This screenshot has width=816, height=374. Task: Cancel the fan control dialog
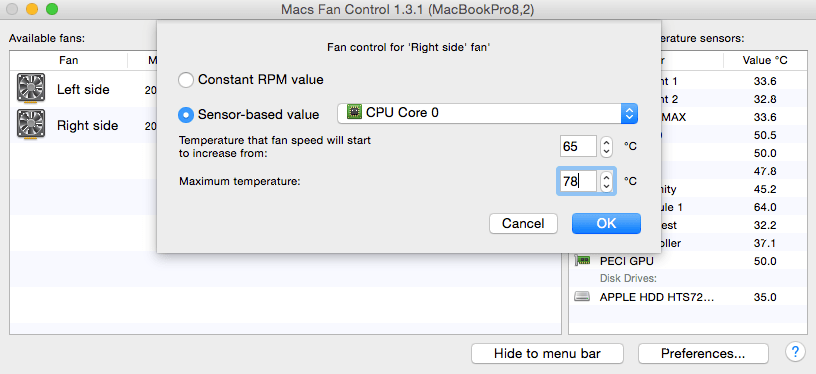pyautogui.click(x=523, y=224)
